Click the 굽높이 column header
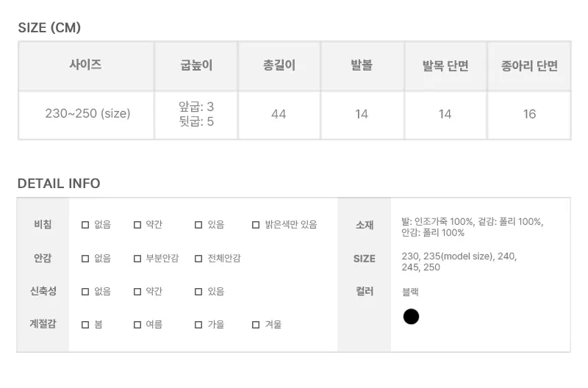 point(196,66)
